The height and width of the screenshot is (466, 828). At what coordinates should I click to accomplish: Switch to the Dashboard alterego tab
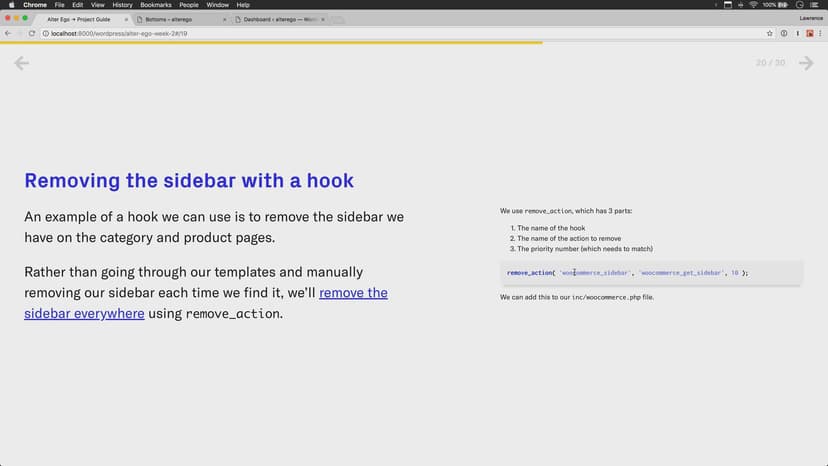point(280,19)
